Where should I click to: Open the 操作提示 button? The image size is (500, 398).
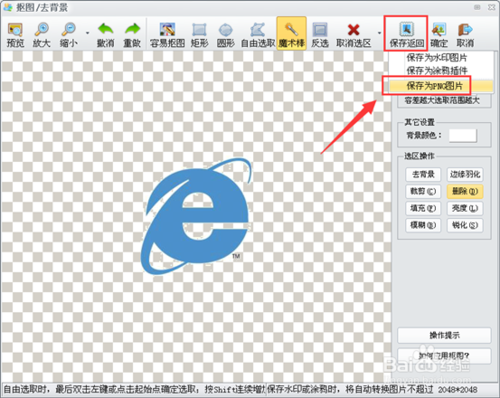pyautogui.click(x=444, y=335)
